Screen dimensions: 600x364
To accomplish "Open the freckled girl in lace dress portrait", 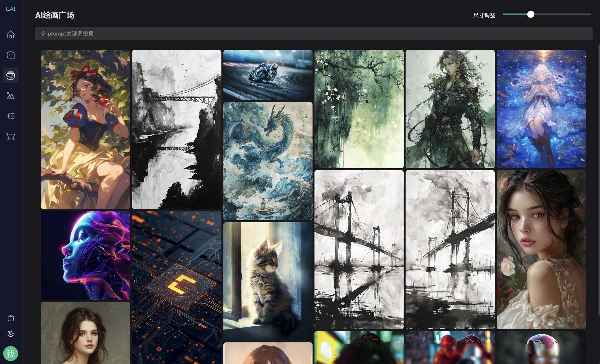I will pyautogui.click(x=541, y=250).
